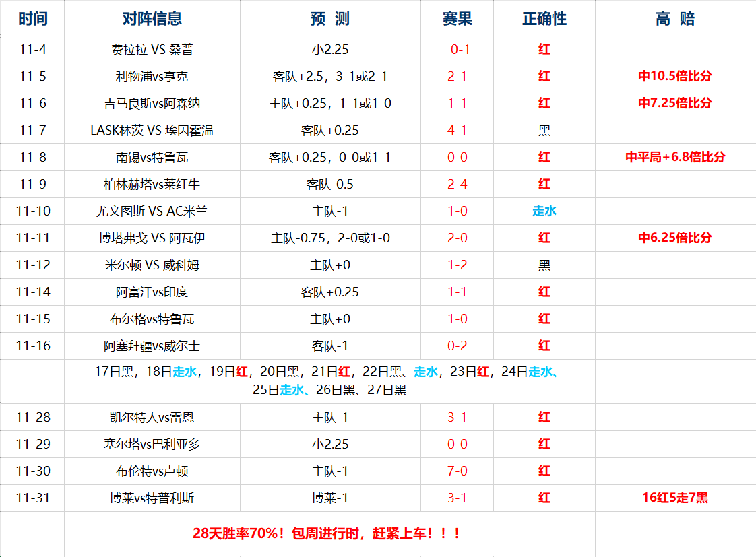Select the match LASK林茨 VS 埃因霍温
This screenshot has height=557, width=756.
coord(152,130)
